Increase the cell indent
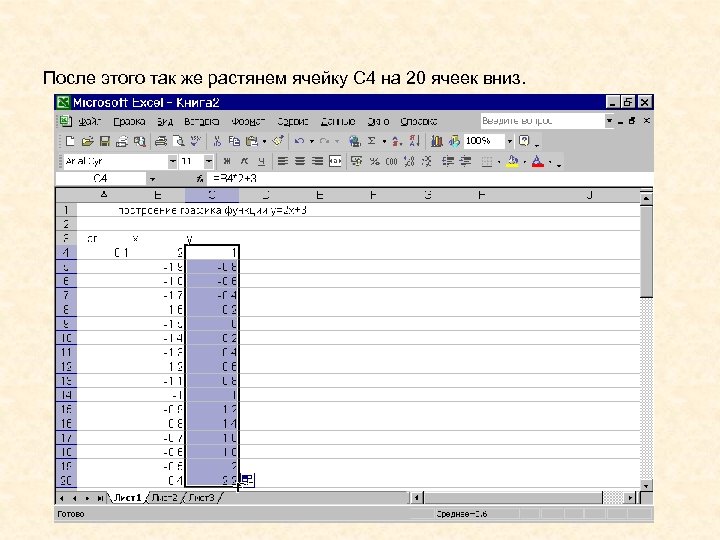Image resolution: width=720 pixels, height=540 pixels. [465, 161]
